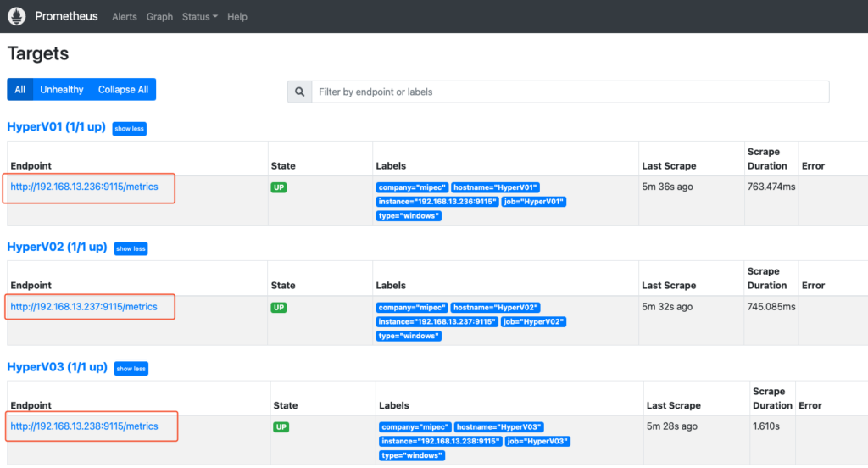Collapse the HyperV01 group heading
The image size is (868, 468).
click(57, 127)
